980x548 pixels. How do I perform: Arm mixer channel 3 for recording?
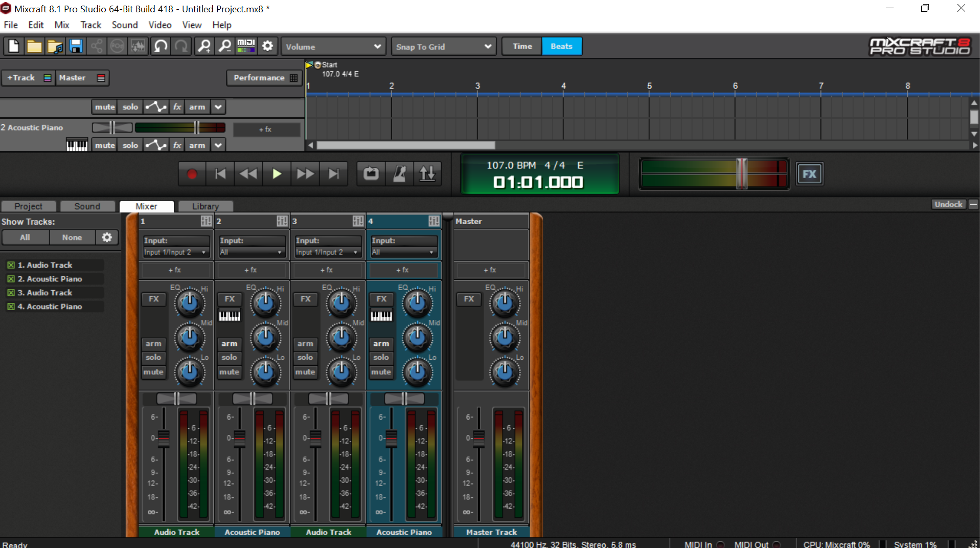[305, 344]
